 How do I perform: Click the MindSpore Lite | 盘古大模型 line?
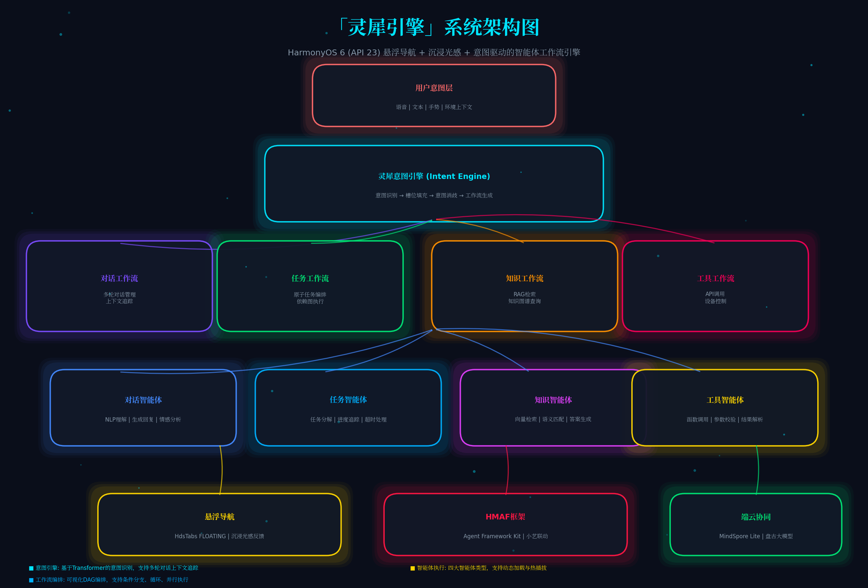pyautogui.click(x=756, y=536)
